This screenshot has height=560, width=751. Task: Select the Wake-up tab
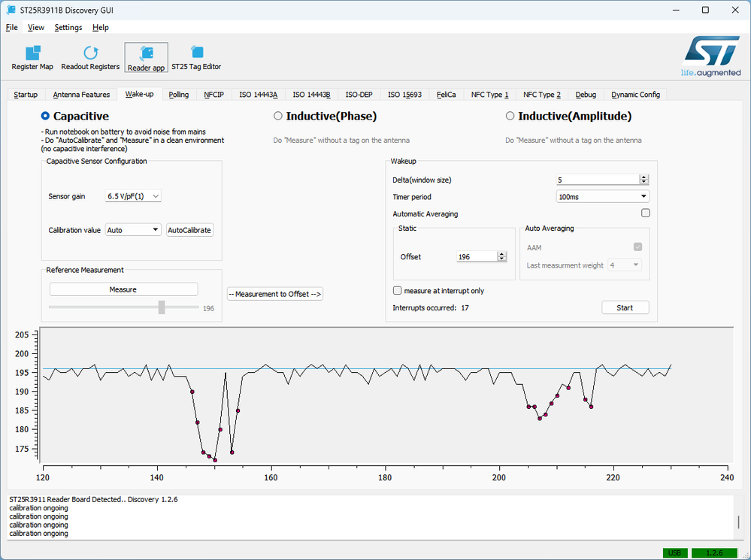tap(139, 94)
